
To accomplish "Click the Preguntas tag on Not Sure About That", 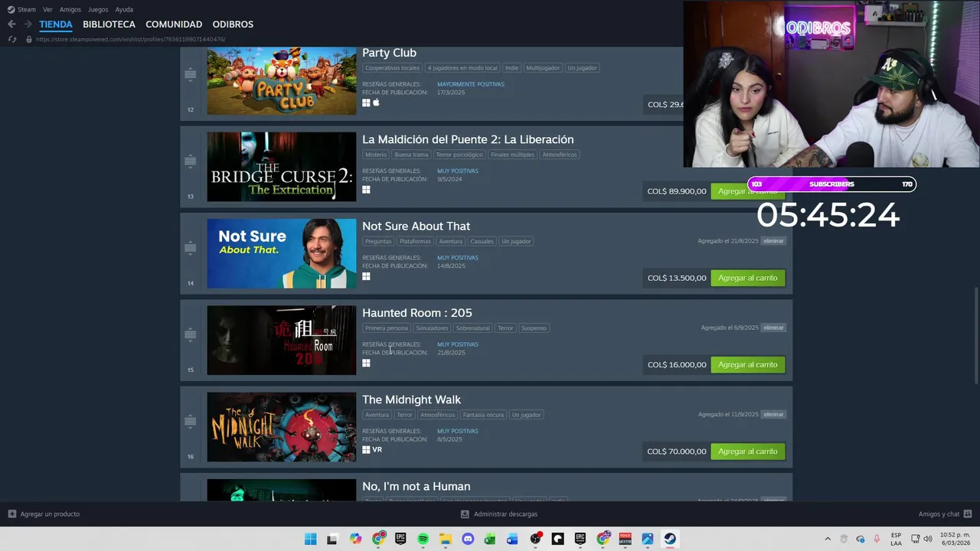I will (x=378, y=241).
